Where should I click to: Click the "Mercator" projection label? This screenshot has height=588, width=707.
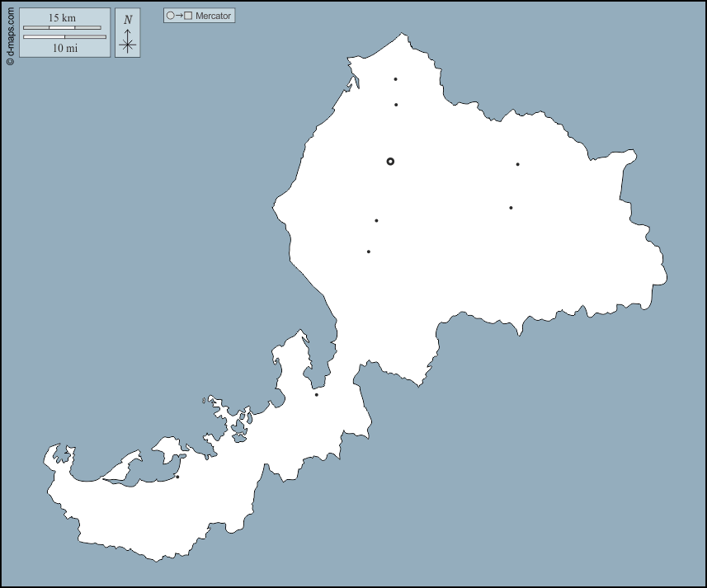pyautogui.click(x=213, y=16)
